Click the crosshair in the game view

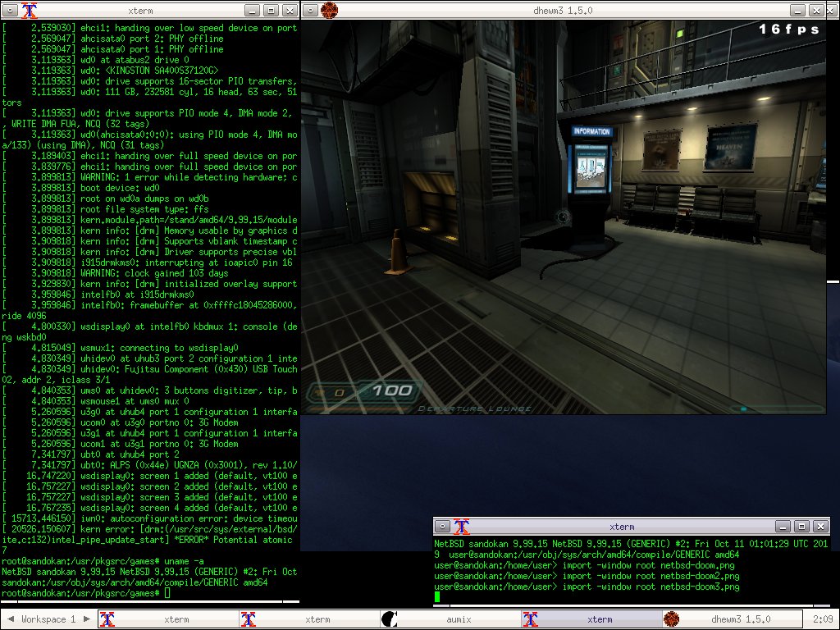click(x=563, y=217)
